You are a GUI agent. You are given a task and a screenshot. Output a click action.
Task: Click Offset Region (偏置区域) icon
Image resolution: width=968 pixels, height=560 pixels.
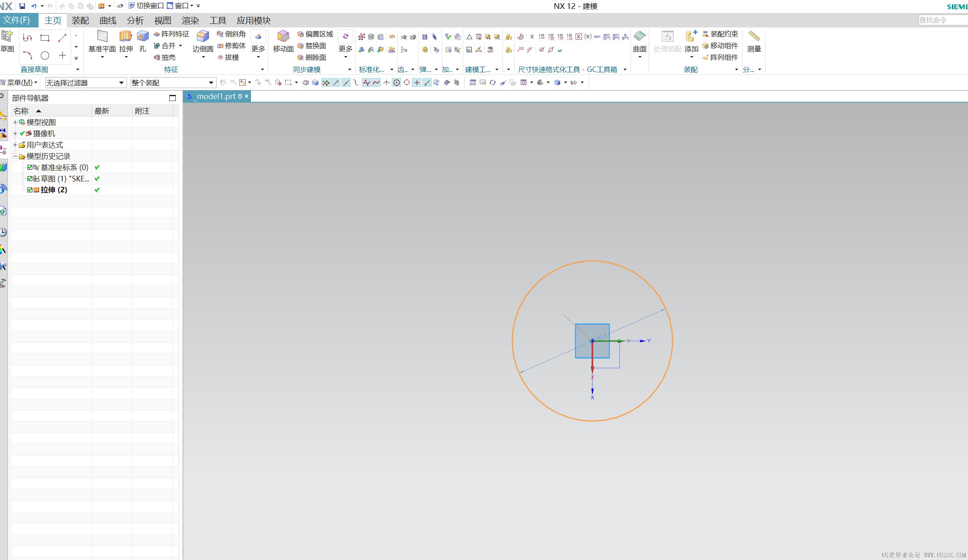(x=301, y=34)
